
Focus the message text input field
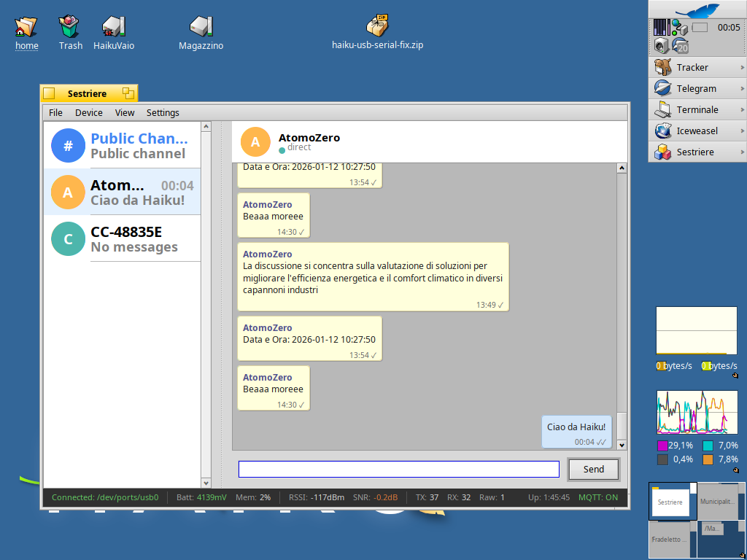pyautogui.click(x=398, y=470)
